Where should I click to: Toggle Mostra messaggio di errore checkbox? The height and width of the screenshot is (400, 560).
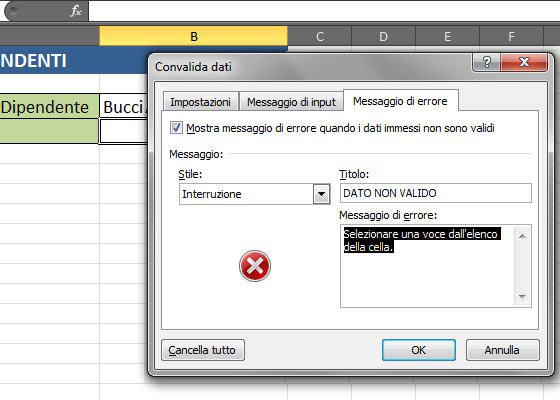(176, 128)
